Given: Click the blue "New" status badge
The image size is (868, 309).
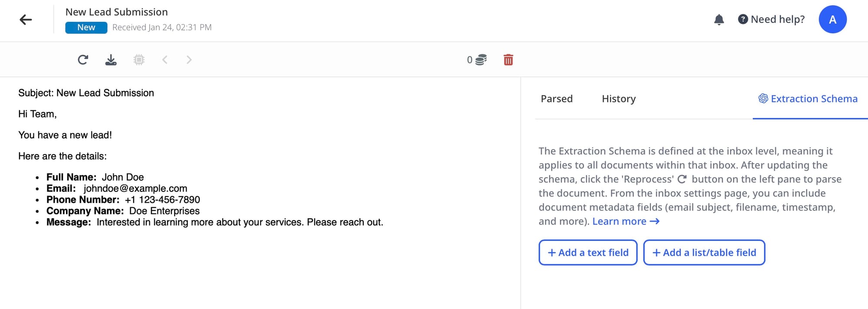Looking at the screenshot, I should pos(86,27).
